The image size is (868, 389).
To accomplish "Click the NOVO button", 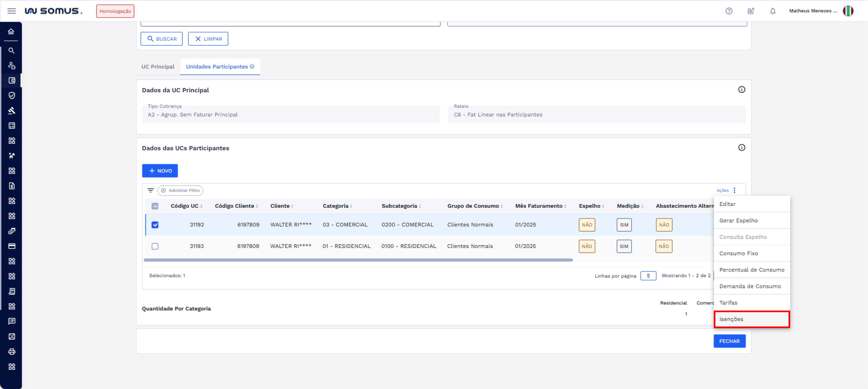I will [160, 171].
